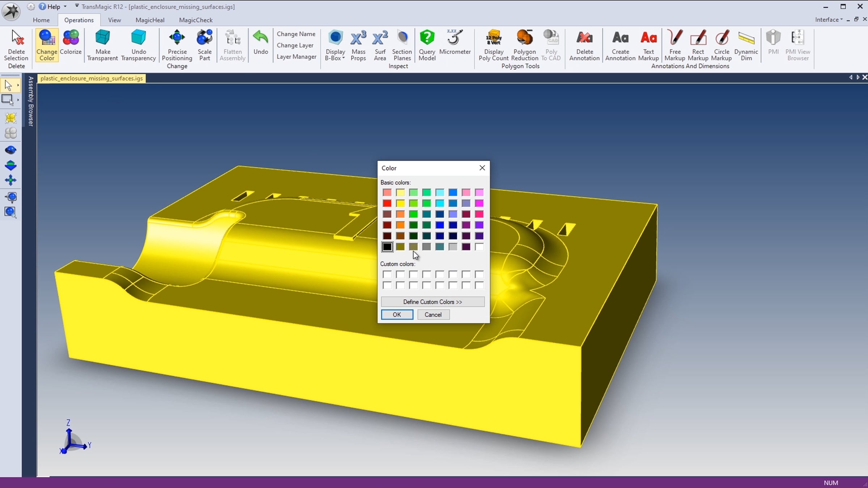Pick the red basic color swatch
Viewport: 868px width, 488px height.
387,204
